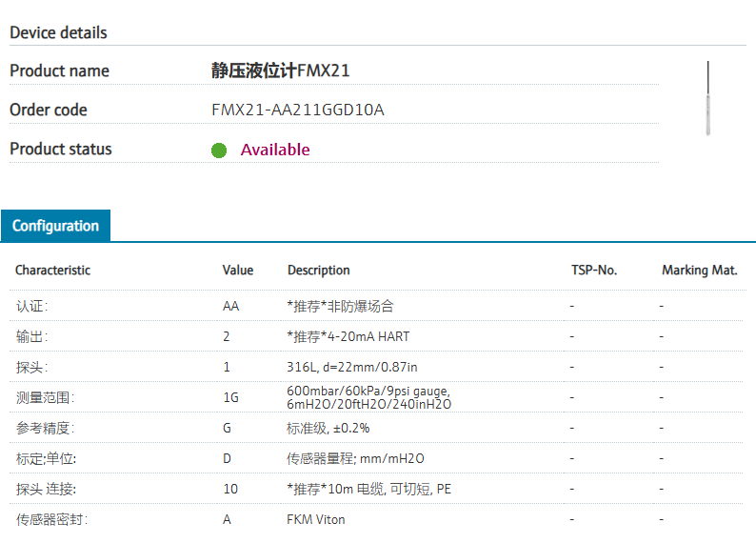Click the Available product status link
Screen dimensions: 756x543
[275, 150]
